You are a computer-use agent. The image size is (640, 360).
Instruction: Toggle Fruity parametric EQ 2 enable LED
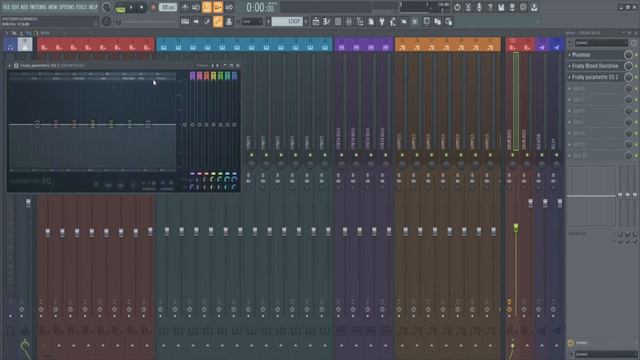tap(636, 77)
